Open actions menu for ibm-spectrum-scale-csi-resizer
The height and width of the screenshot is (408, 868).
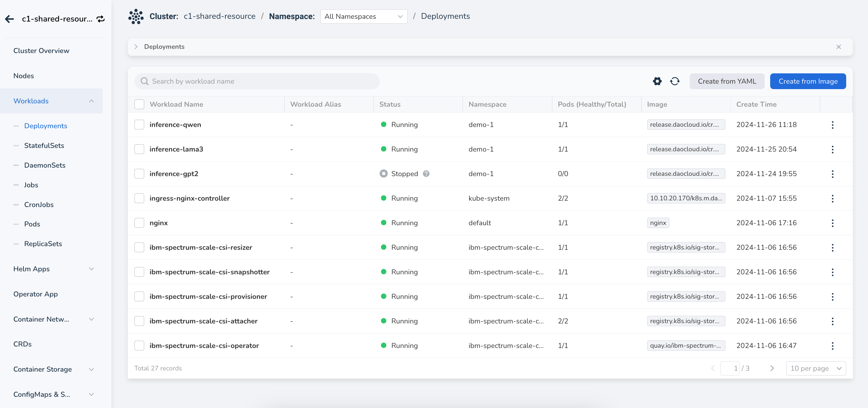832,247
